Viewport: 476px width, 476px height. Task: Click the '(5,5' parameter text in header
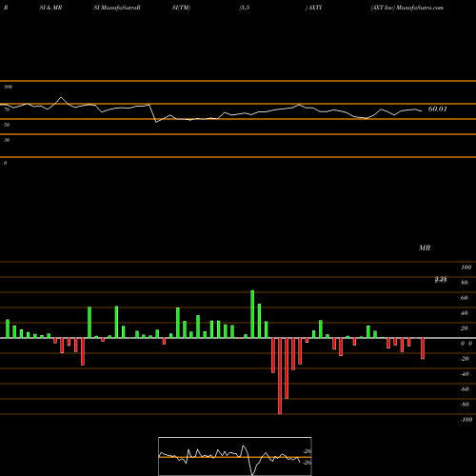tap(245, 8)
